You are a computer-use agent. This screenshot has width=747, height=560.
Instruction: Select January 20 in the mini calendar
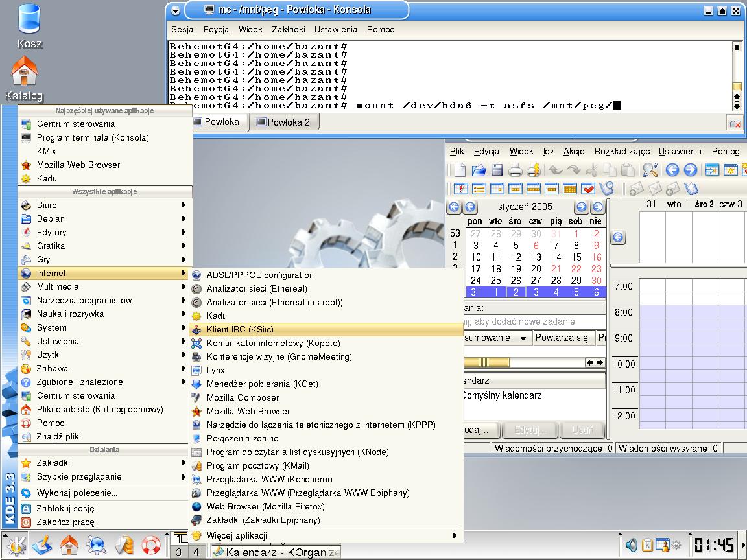click(536, 269)
